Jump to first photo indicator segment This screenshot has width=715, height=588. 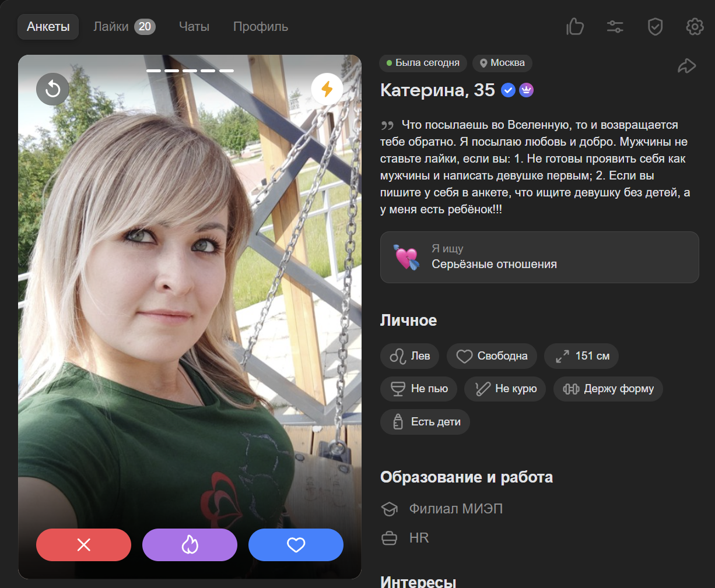pyautogui.click(x=153, y=71)
